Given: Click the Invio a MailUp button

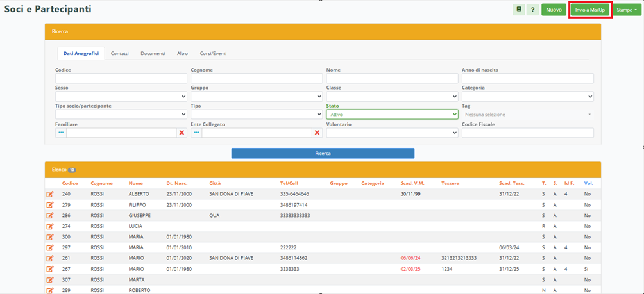Looking at the screenshot, I should [590, 10].
